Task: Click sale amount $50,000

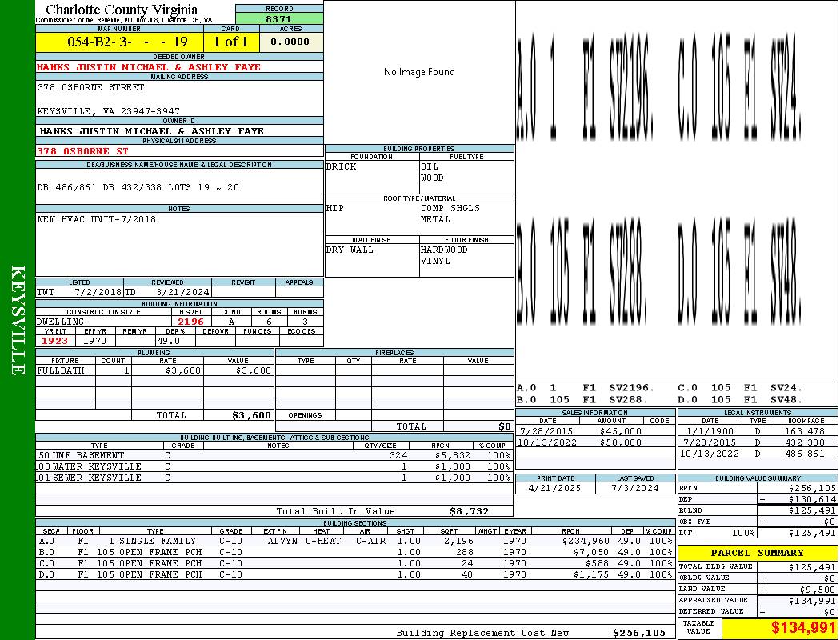Action: (620, 442)
